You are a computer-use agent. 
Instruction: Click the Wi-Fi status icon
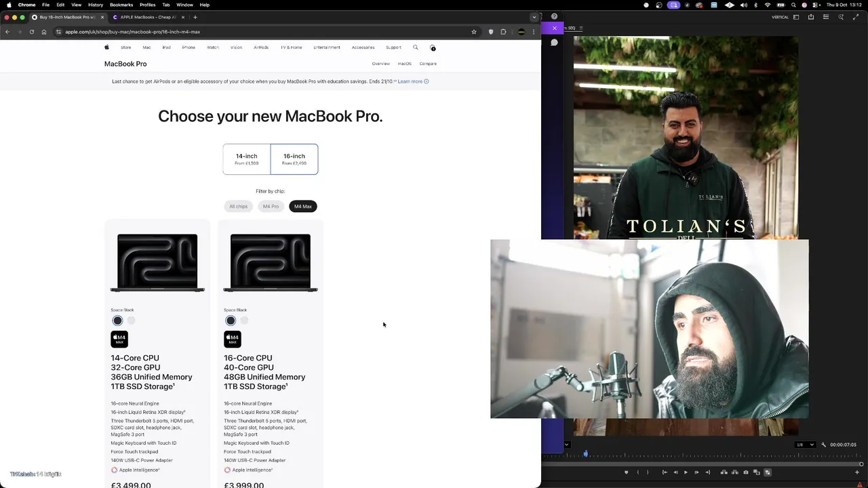(767, 5)
